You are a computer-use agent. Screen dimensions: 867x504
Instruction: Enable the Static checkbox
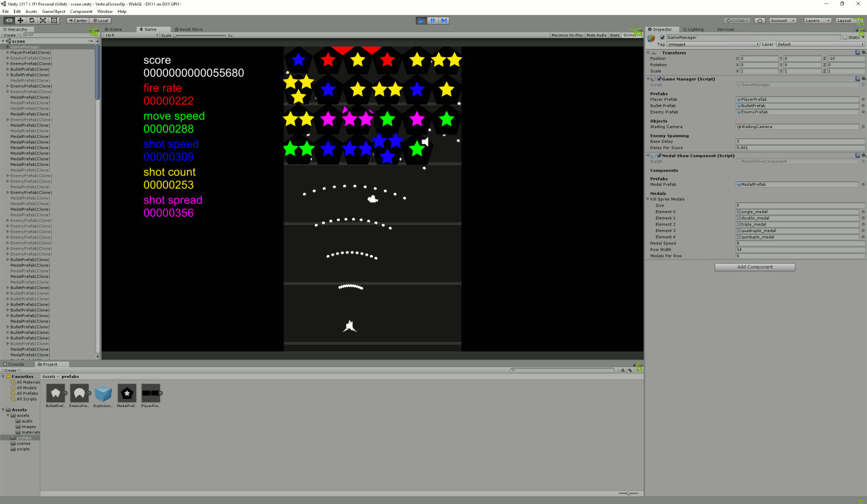845,38
